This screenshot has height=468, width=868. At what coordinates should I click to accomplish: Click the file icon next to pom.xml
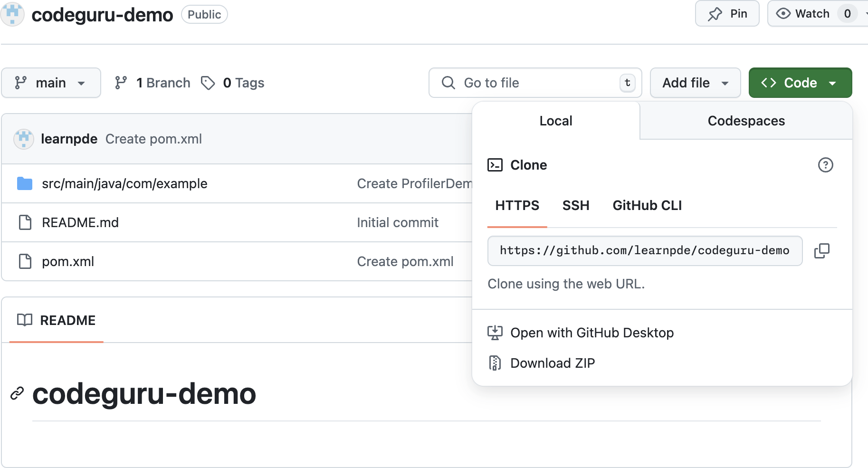(25, 261)
